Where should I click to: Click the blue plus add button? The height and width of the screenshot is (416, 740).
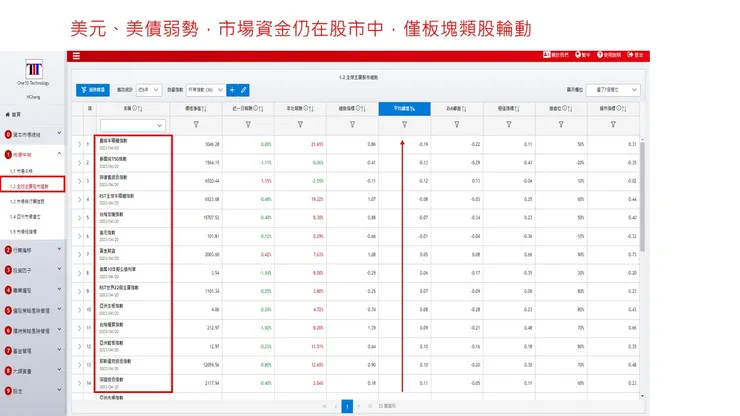click(232, 90)
